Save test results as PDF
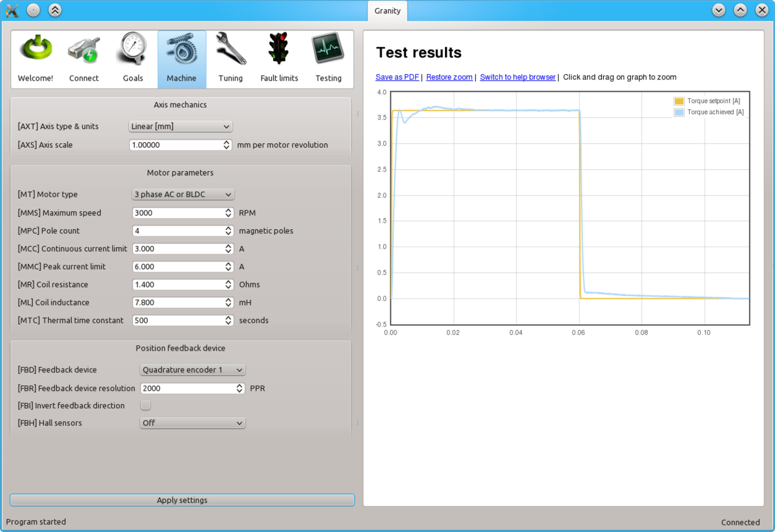Screen dimensions: 775x532 (397, 77)
